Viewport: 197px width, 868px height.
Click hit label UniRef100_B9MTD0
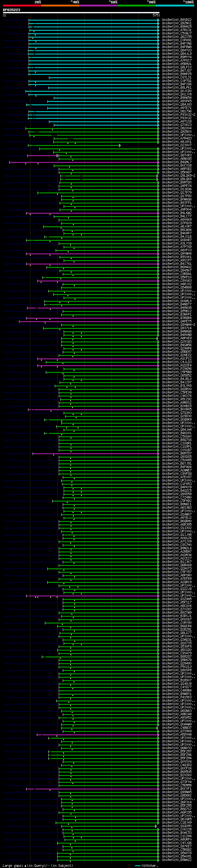(176, 183)
